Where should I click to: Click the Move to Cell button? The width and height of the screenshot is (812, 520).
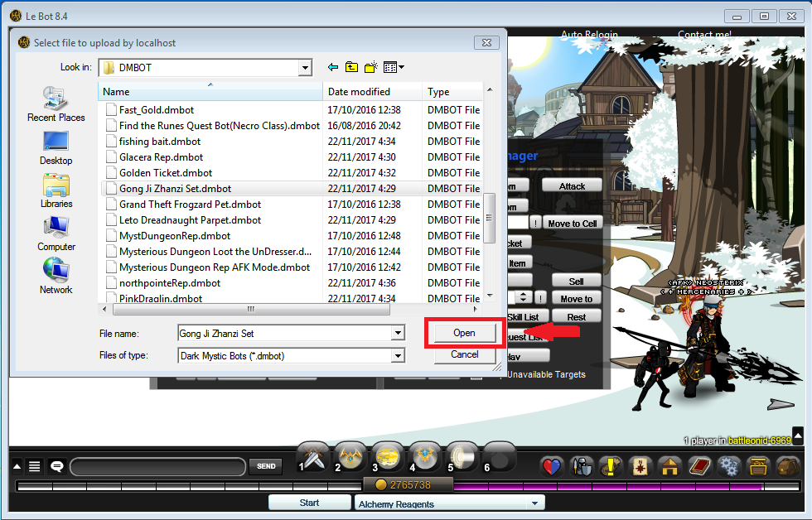click(x=573, y=224)
